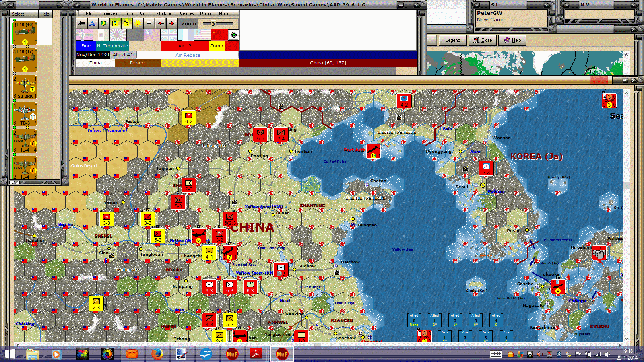The height and width of the screenshot is (362, 644).
Task: Open Firefox from the taskbar
Action: (157, 354)
